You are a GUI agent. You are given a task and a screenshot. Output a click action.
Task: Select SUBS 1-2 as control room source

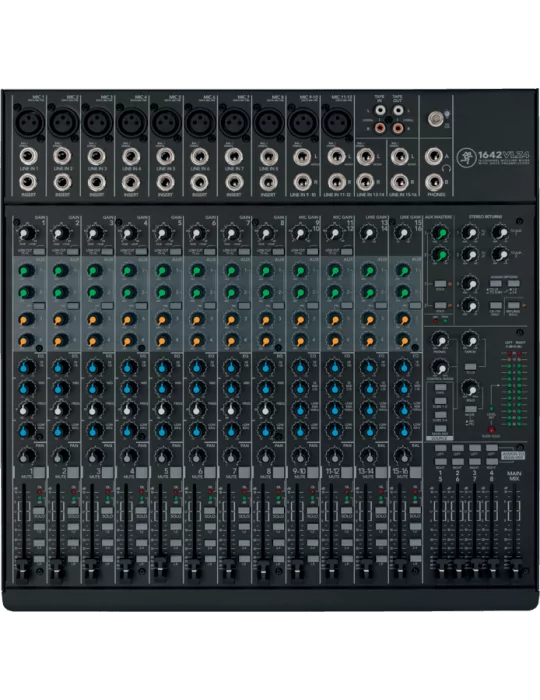click(440, 401)
